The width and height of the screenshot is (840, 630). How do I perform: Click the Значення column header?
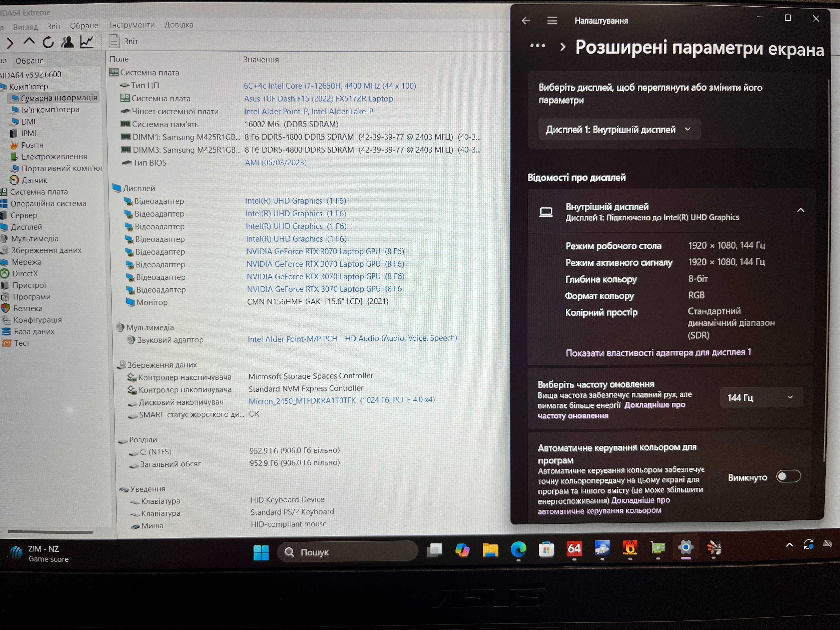click(x=261, y=60)
